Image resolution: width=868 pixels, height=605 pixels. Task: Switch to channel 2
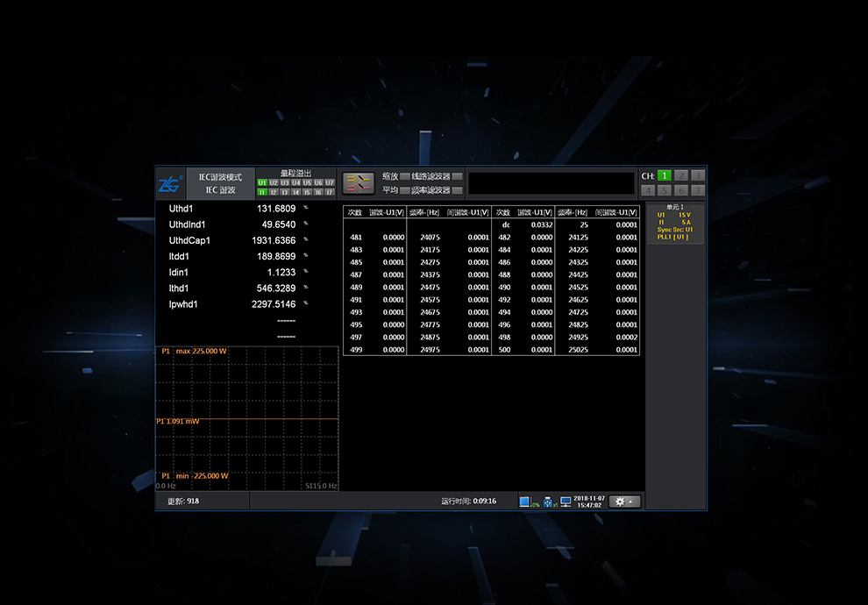pos(681,175)
